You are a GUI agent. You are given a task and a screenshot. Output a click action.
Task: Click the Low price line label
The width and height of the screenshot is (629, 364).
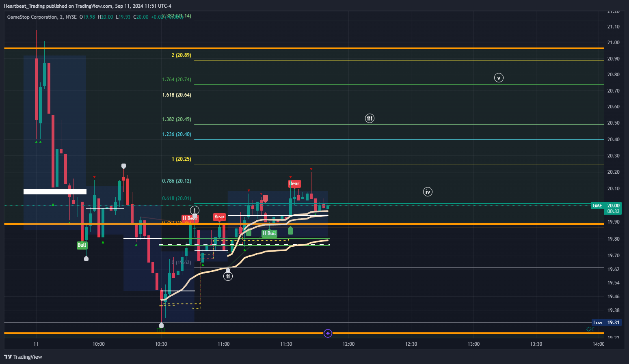[x=598, y=323]
